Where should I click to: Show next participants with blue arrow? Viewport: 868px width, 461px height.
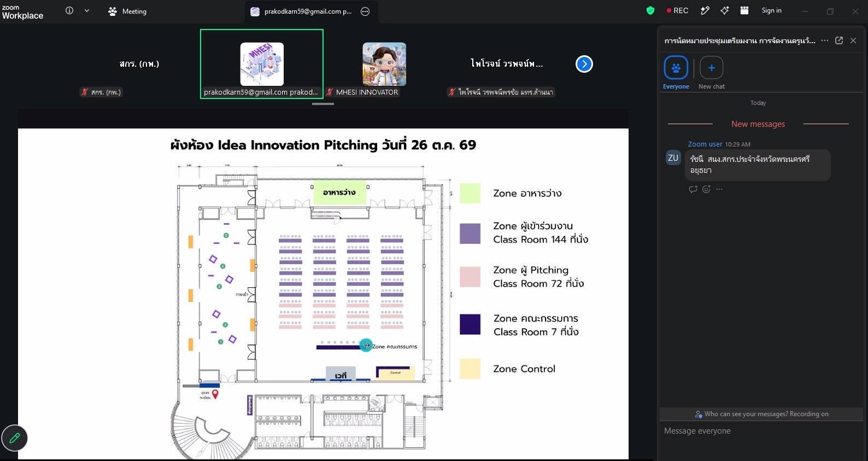point(584,64)
